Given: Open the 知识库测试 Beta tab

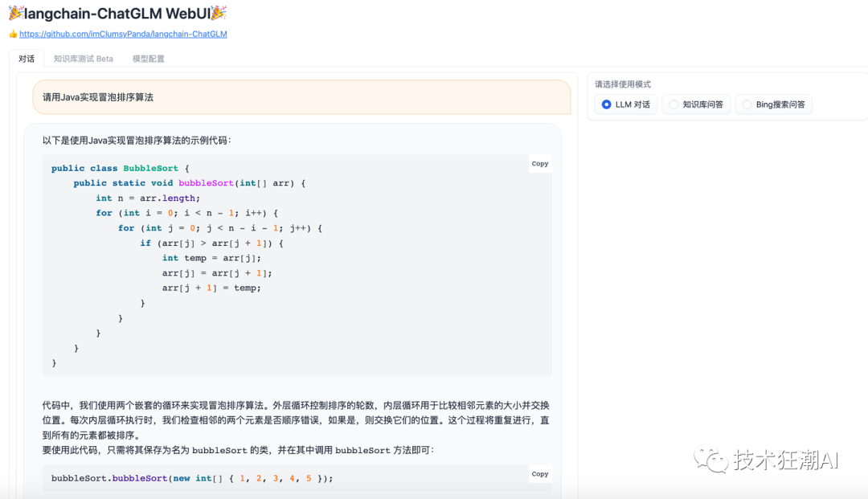Looking at the screenshot, I should coord(83,59).
